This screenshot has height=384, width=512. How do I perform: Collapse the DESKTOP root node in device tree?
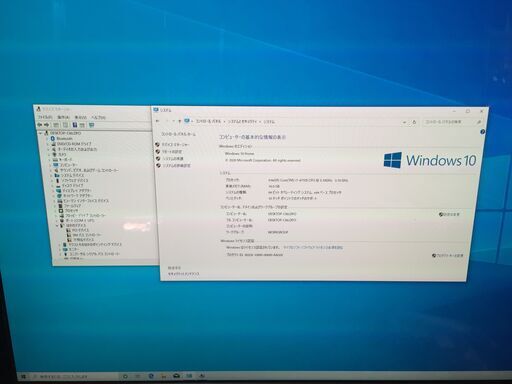click(x=41, y=133)
